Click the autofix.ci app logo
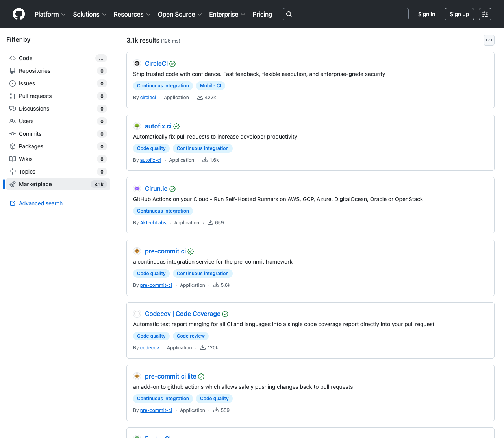The height and width of the screenshot is (438, 504). tap(137, 126)
